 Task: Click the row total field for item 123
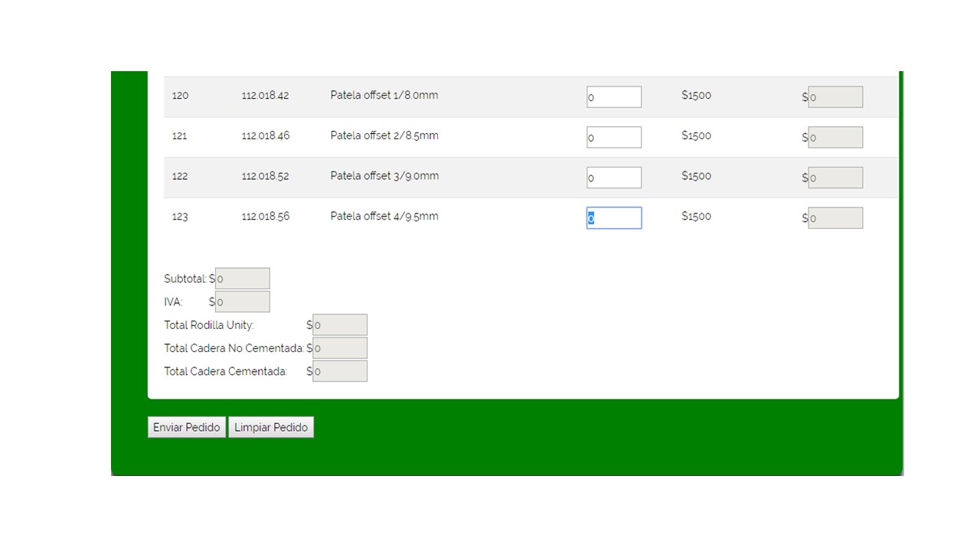pos(835,218)
